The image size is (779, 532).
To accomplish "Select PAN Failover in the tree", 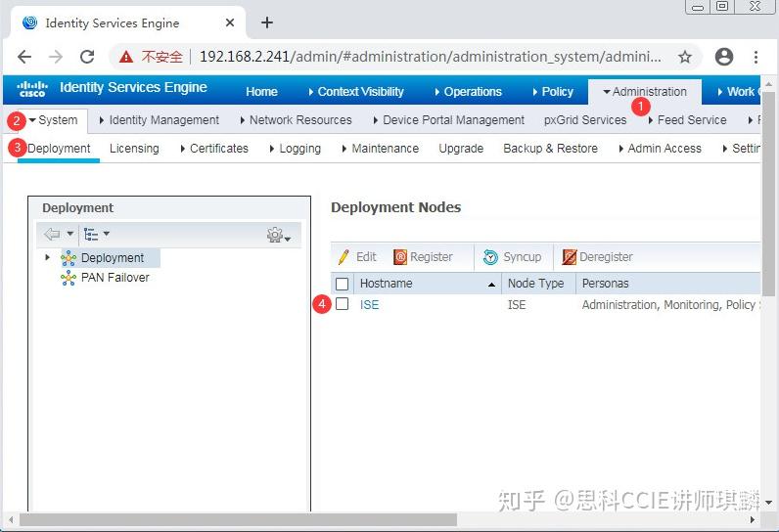I will point(115,278).
